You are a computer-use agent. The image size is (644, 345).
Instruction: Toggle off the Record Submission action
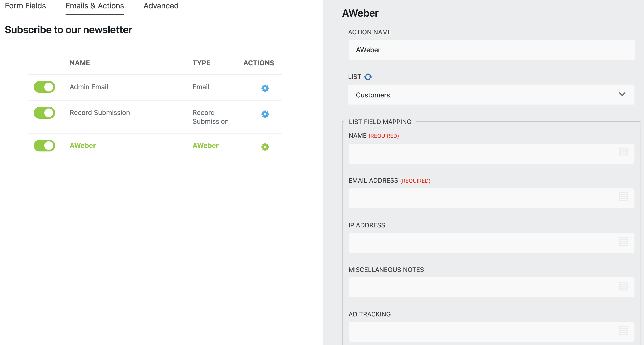click(45, 113)
